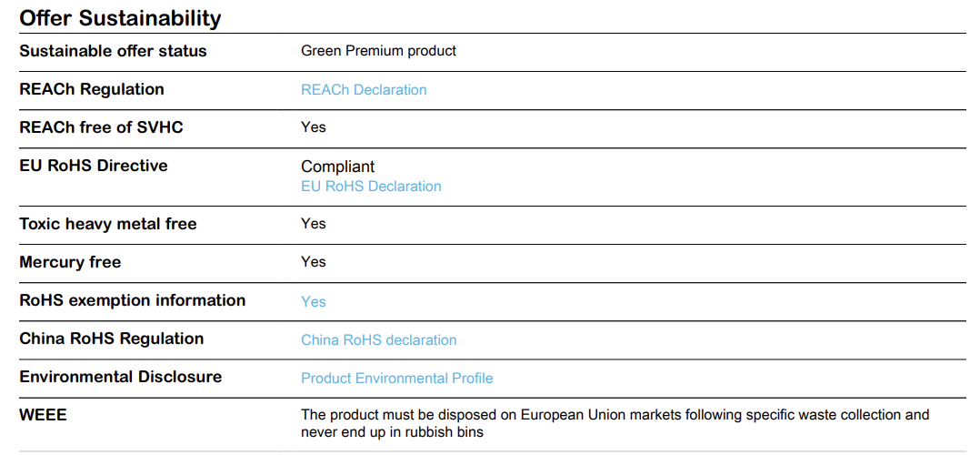Click the RoHS exemption information label
Image resolution: width=980 pixels, height=455 pixels.
(x=133, y=299)
